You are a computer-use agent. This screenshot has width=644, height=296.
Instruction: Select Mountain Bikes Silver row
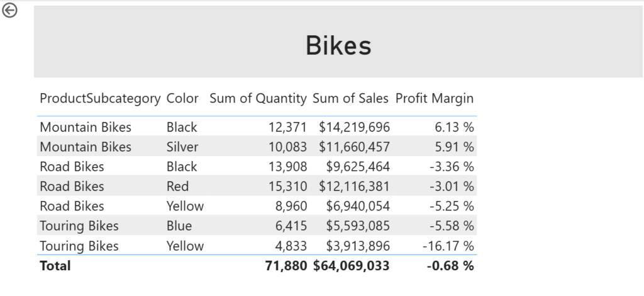86,147
